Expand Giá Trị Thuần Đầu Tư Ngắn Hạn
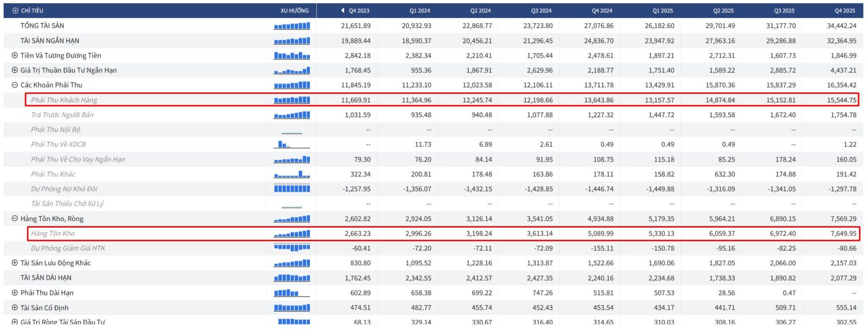The height and width of the screenshot is (334, 868). (x=15, y=70)
